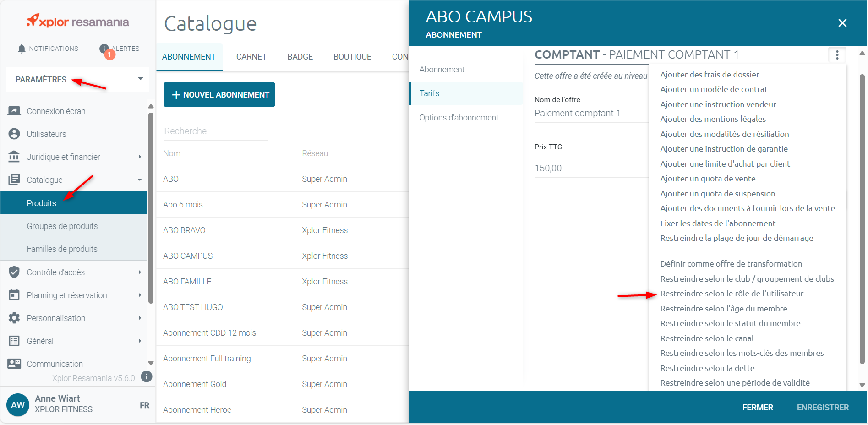Click sidebar scrollbar down arrow
868x425 pixels.
[151, 363]
